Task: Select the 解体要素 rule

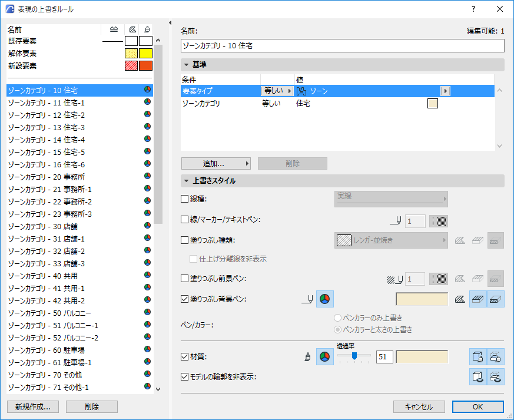Action: (x=79, y=53)
